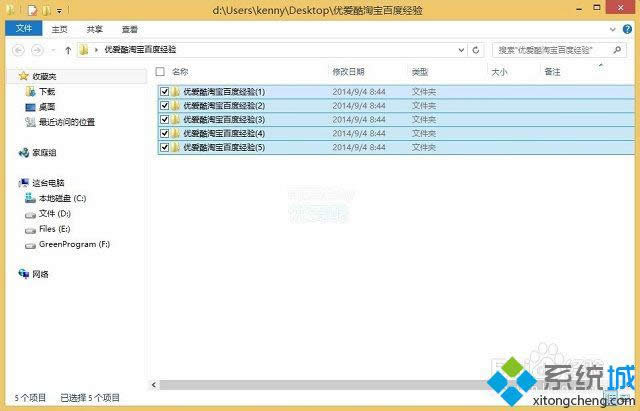Switch to the 查看 (View) ribbon tab
The image size is (640, 411).
pos(130,30)
